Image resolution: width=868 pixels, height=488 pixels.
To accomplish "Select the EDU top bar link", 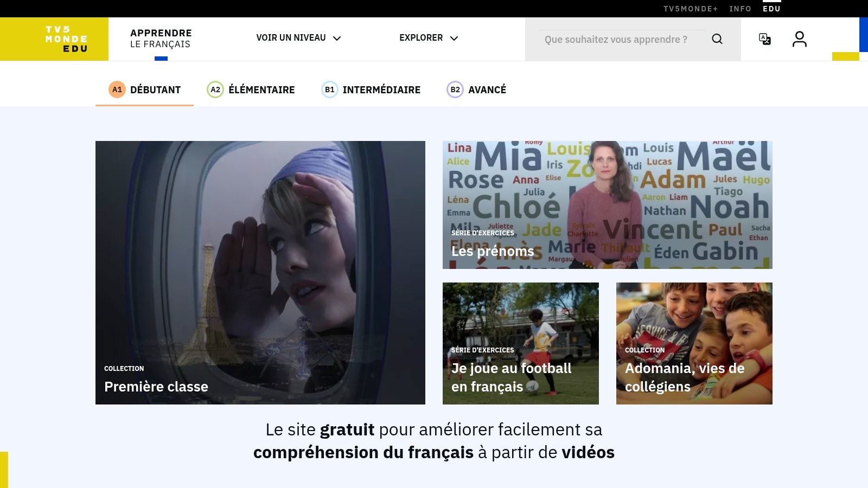I will [771, 9].
